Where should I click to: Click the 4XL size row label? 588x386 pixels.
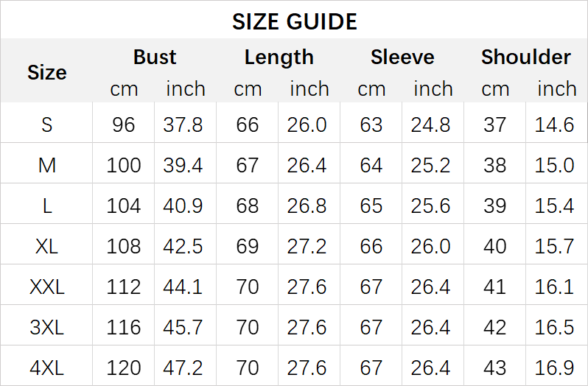(46, 367)
